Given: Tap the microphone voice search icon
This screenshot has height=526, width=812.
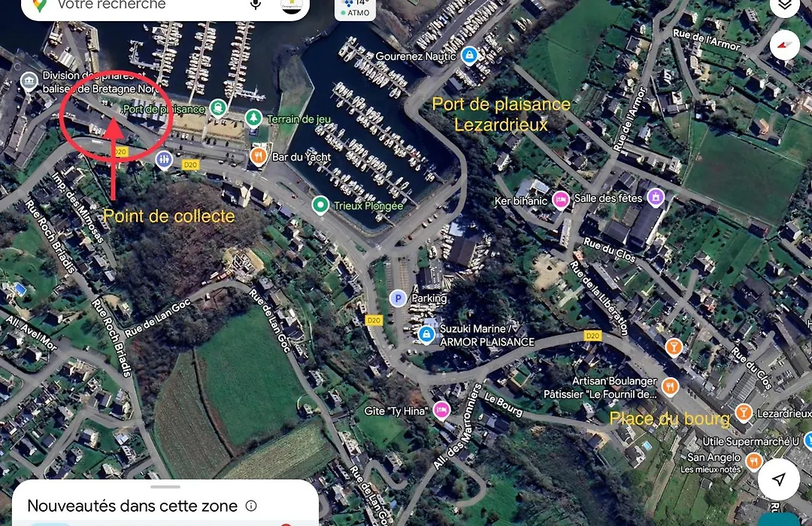Looking at the screenshot, I should (x=256, y=5).
